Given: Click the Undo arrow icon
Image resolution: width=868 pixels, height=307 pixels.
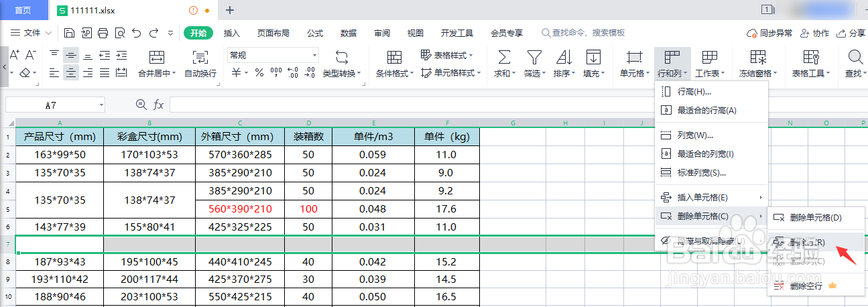Looking at the screenshot, I should pyautogui.click(x=137, y=33).
